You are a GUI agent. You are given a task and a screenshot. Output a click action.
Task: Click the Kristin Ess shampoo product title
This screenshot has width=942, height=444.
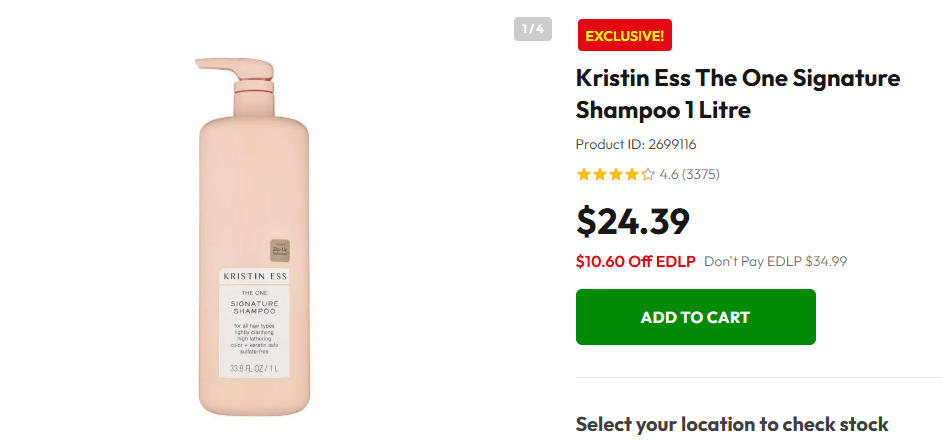point(737,94)
